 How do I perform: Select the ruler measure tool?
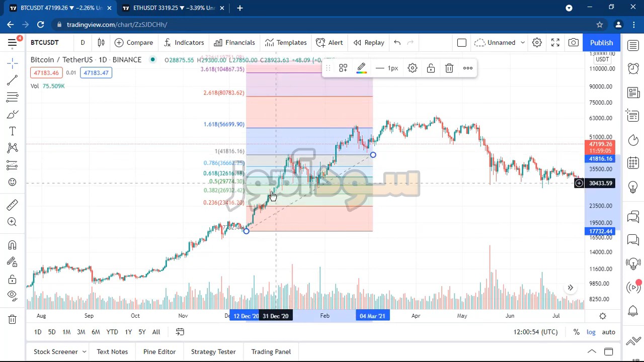(13, 205)
